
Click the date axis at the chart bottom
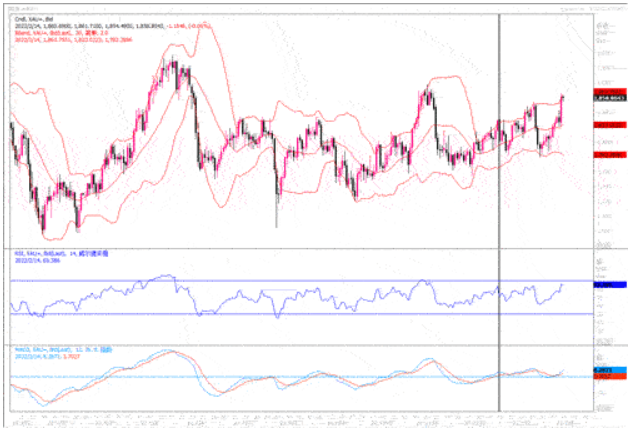(300, 415)
